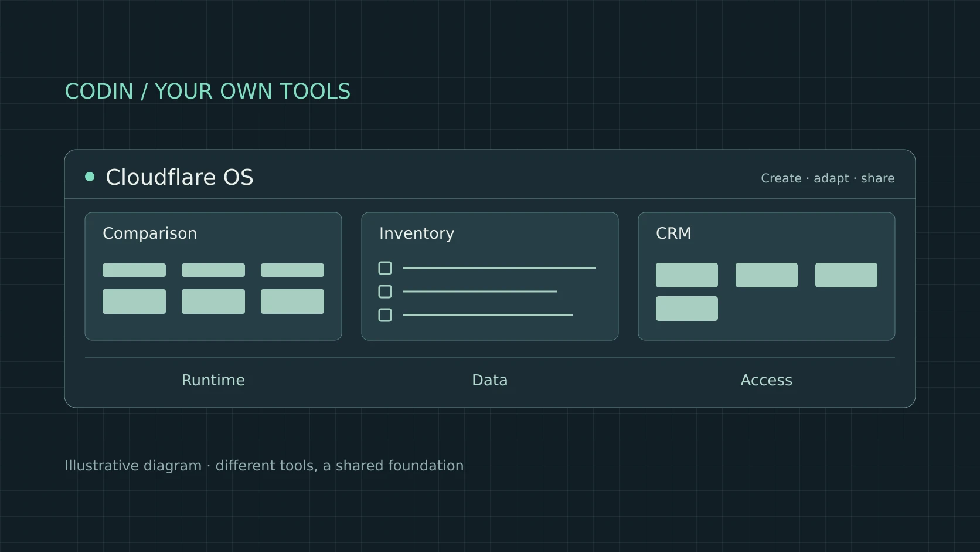Select the Inventory card title
The height and width of the screenshot is (552, 980).
point(417,233)
